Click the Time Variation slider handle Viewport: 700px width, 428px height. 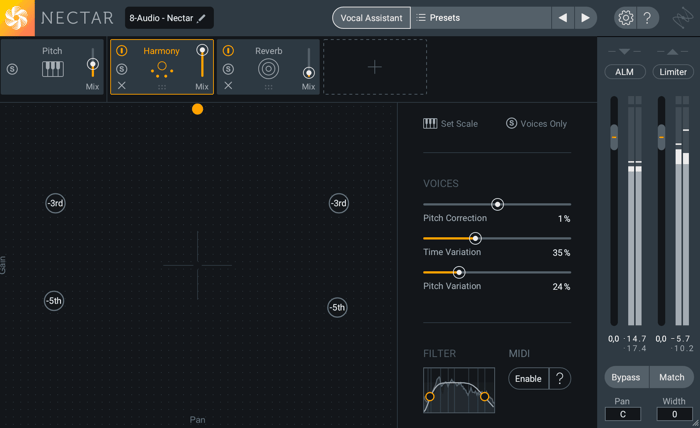click(475, 238)
